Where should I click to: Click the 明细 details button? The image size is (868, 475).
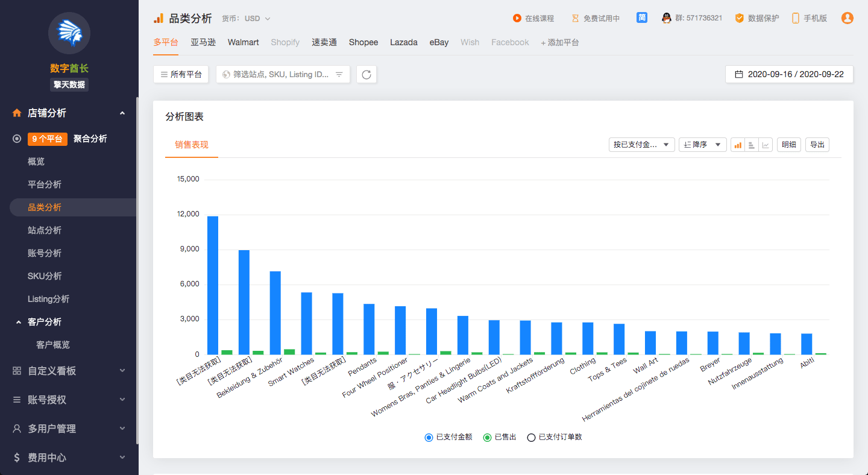click(x=788, y=145)
